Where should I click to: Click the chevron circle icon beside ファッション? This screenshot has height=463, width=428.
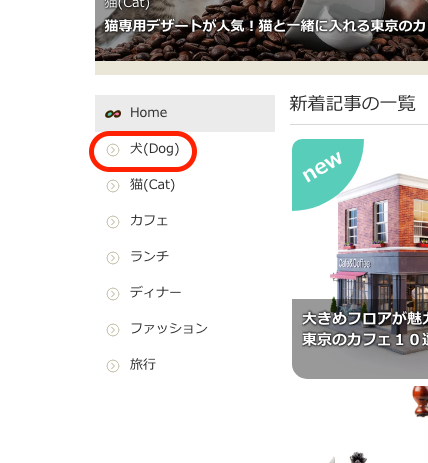point(113,330)
